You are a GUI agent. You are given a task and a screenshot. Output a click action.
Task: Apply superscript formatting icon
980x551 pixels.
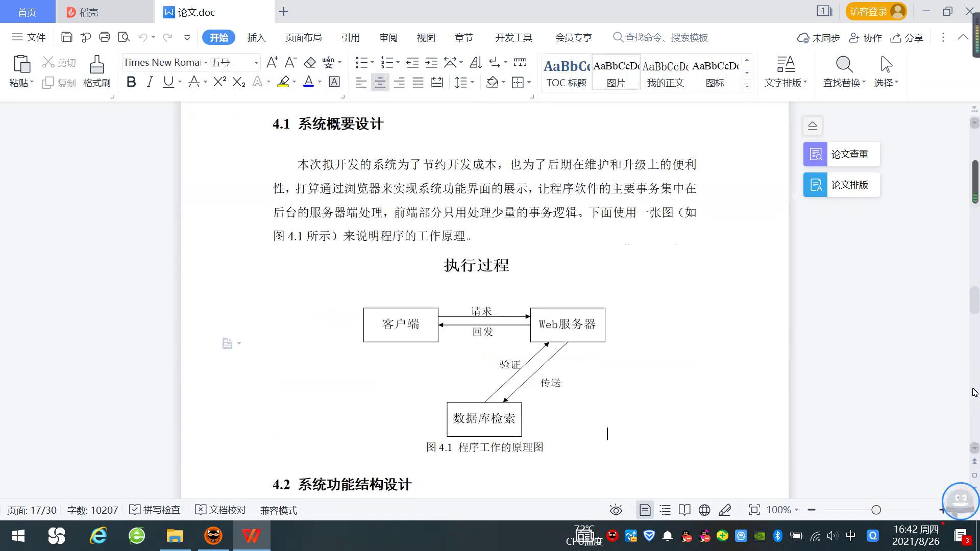(219, 82)
